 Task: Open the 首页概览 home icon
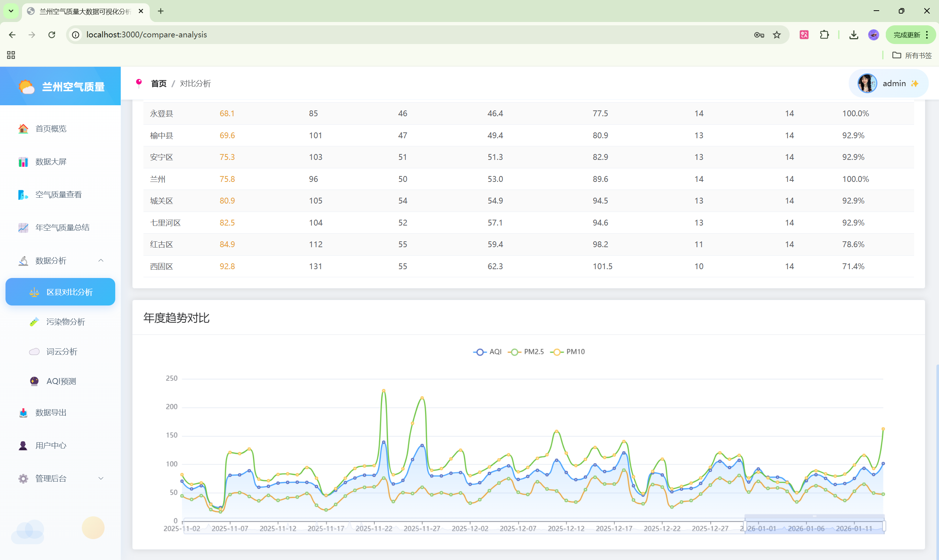[x=23, y=129]
